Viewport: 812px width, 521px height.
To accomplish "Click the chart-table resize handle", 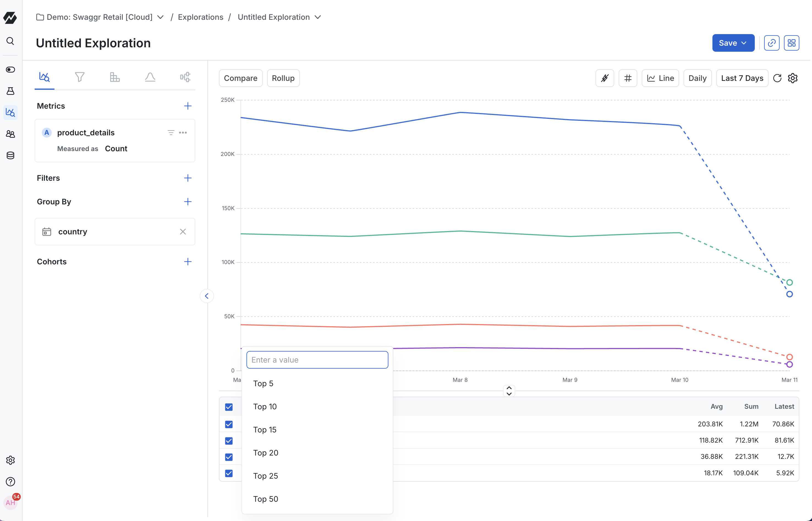I will (x=509, y=391).
